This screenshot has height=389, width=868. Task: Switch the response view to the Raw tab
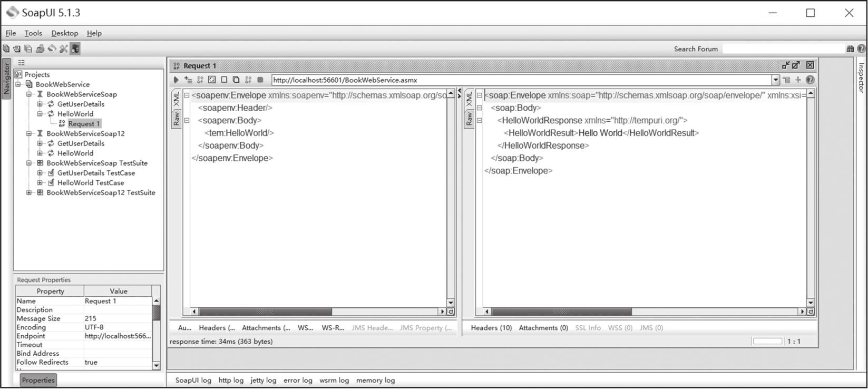tap(469, 119)
